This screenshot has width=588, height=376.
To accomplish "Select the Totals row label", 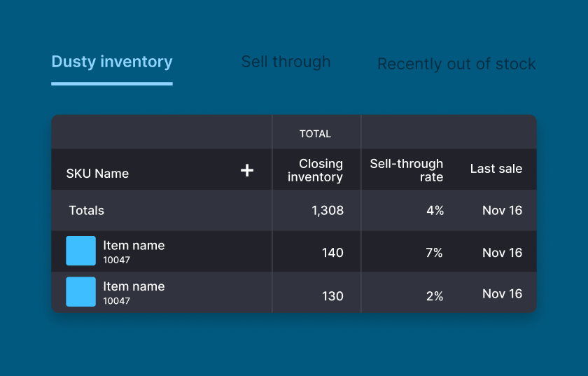I will click(x=86, y=210).
